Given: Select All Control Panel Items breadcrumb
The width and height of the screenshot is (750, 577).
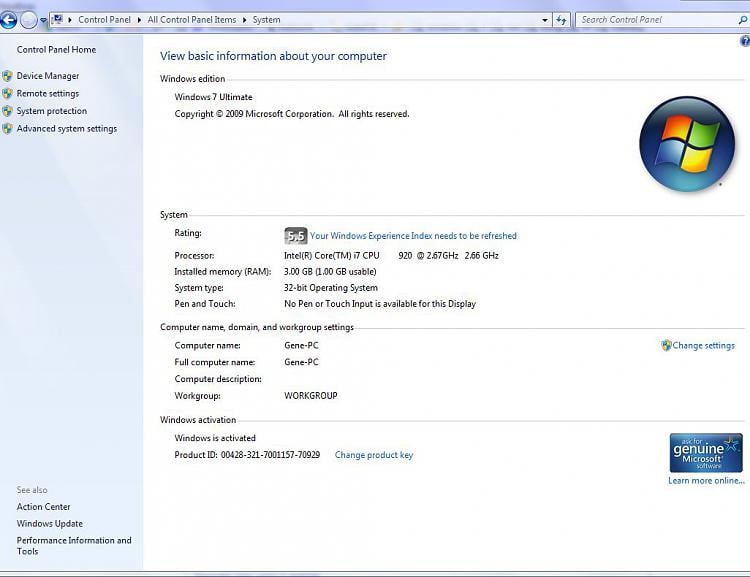Looking at the screenshot, I should point(192,20).
